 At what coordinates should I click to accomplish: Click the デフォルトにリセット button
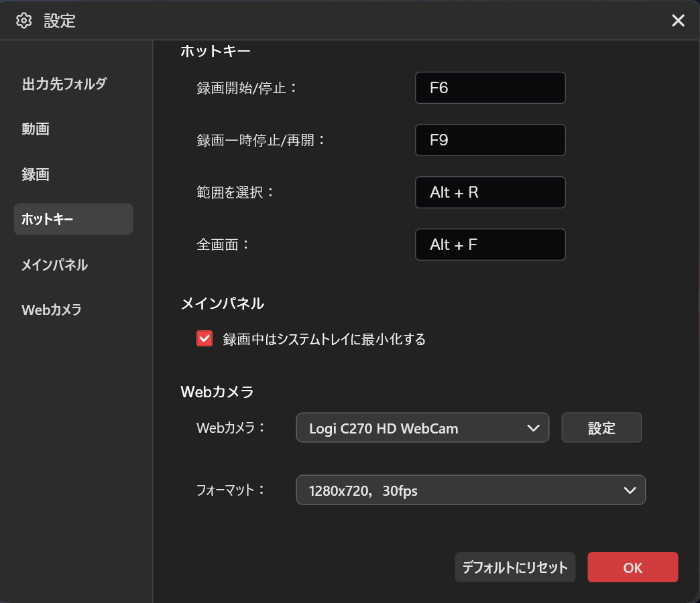click(515, 567)
